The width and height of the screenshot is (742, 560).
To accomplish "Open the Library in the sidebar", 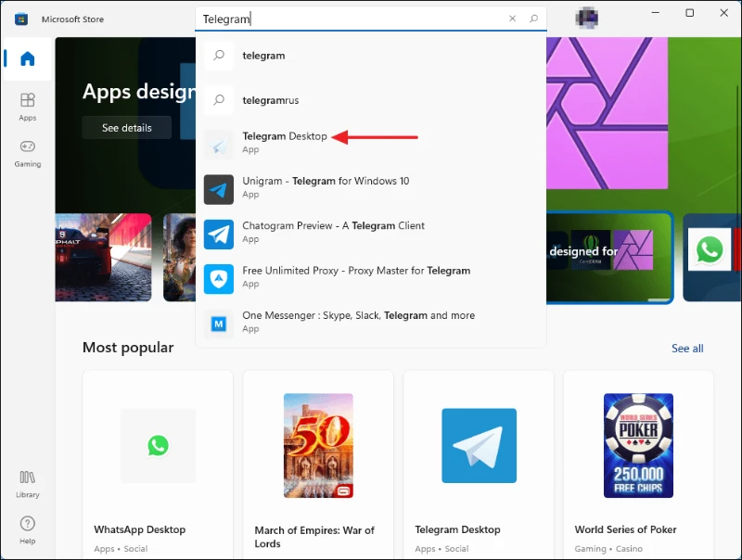I will [x=28, y=484].
